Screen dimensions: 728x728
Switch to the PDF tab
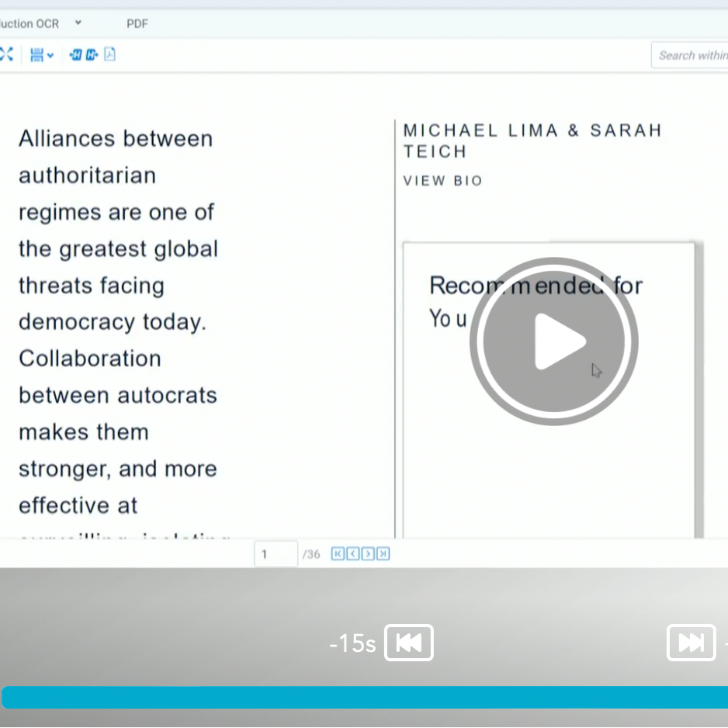pyautogui.click(x=137, y=23)
